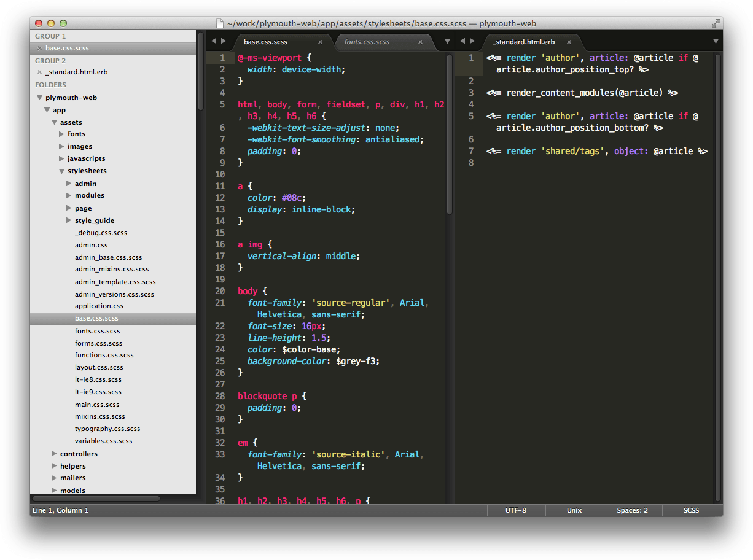Switch the UTF-8 encoding setting
Screen dimensions: 753x560
(x=515, y=510)
